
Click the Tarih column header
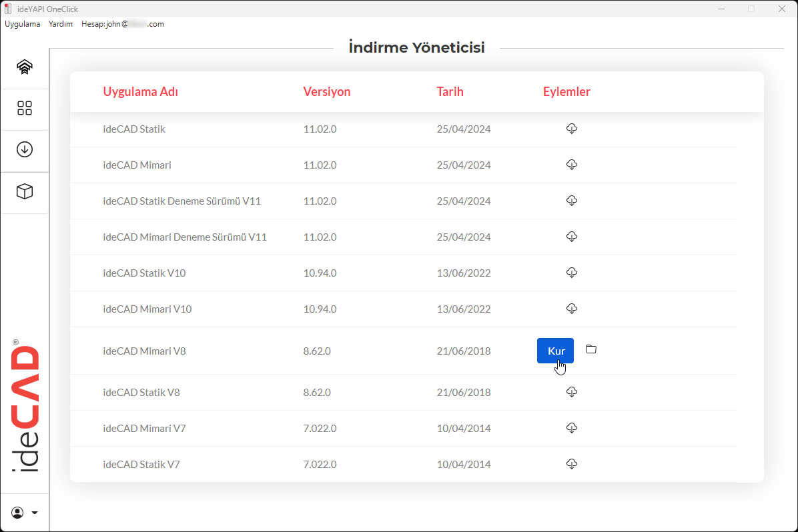click(450, 91)
